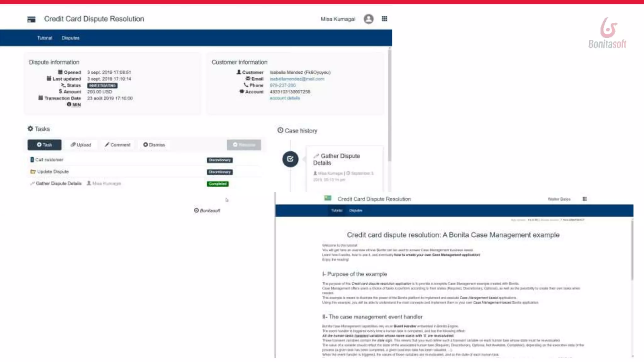Switch to the Upload task option
Image resolution: width=644 pixels, height=362 pixels.
point(81,145)
